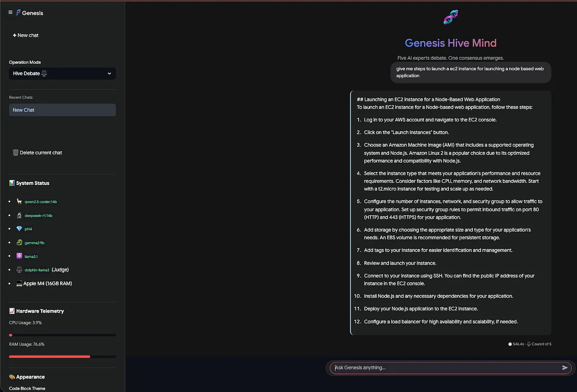Click the hamburger menu icon
The image size is (577, 392).
(x=10, y=12)
